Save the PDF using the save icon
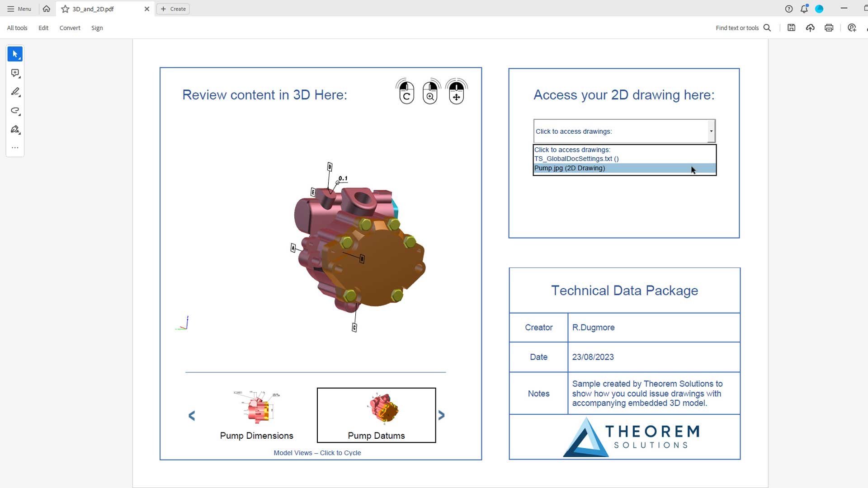 tap(791, 28)
